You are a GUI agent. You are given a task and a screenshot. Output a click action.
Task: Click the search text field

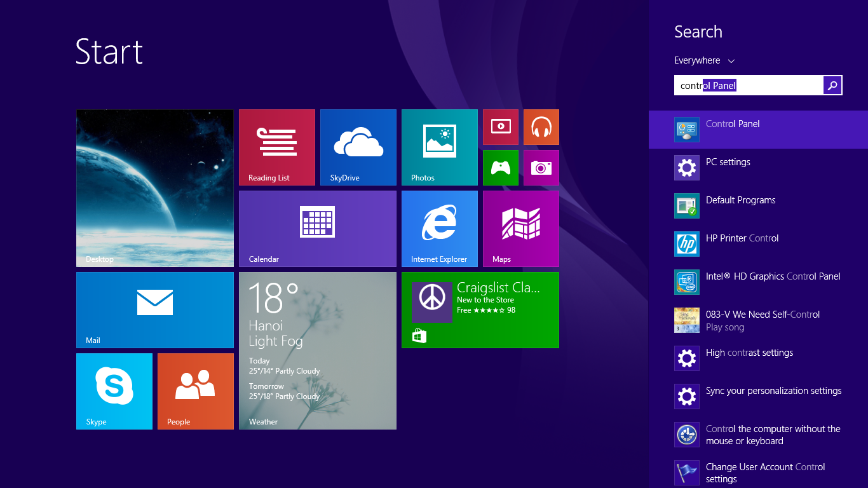[x=749, y=85]
